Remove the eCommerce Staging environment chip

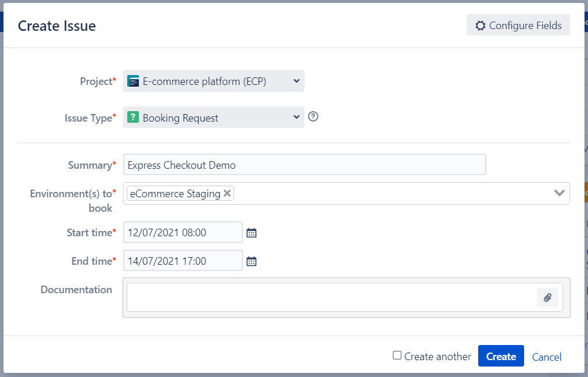pos(227,193)
